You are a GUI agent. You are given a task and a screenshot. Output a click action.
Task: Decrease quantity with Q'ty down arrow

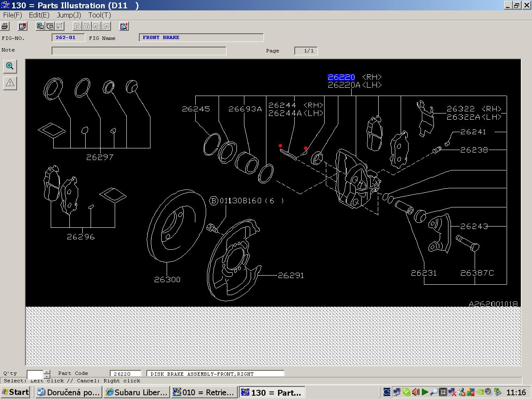(47, 377)
